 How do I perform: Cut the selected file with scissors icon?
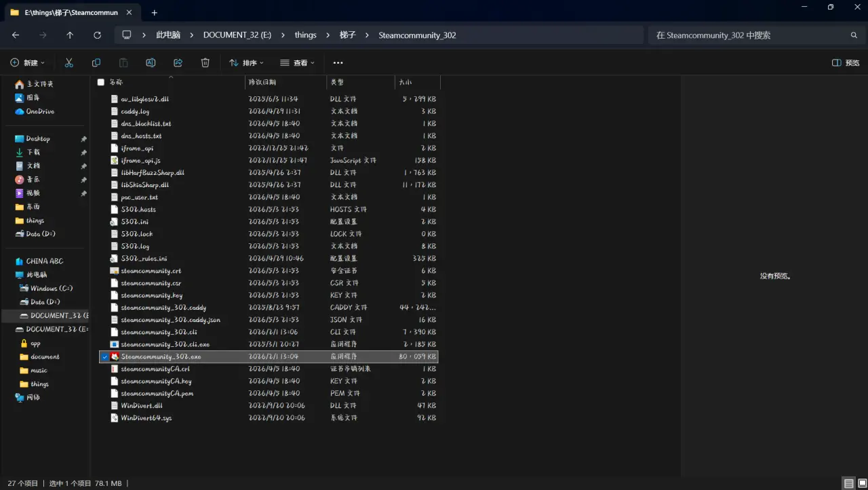tap(68, 62)
